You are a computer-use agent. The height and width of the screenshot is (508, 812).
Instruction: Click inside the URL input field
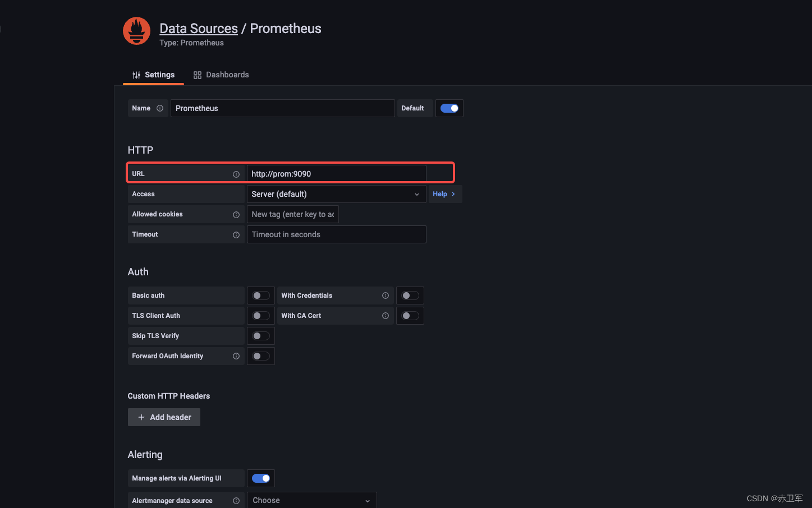(x=336, y=173)
